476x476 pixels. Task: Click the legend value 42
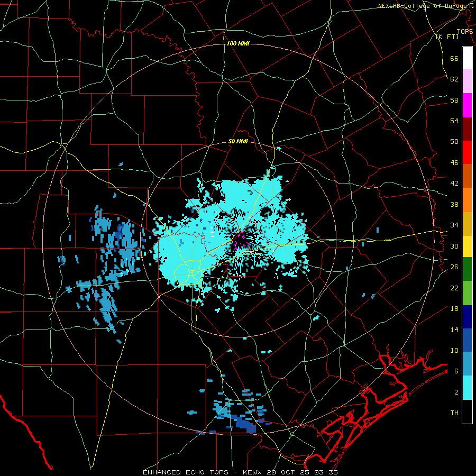click(x=454, y=184)
